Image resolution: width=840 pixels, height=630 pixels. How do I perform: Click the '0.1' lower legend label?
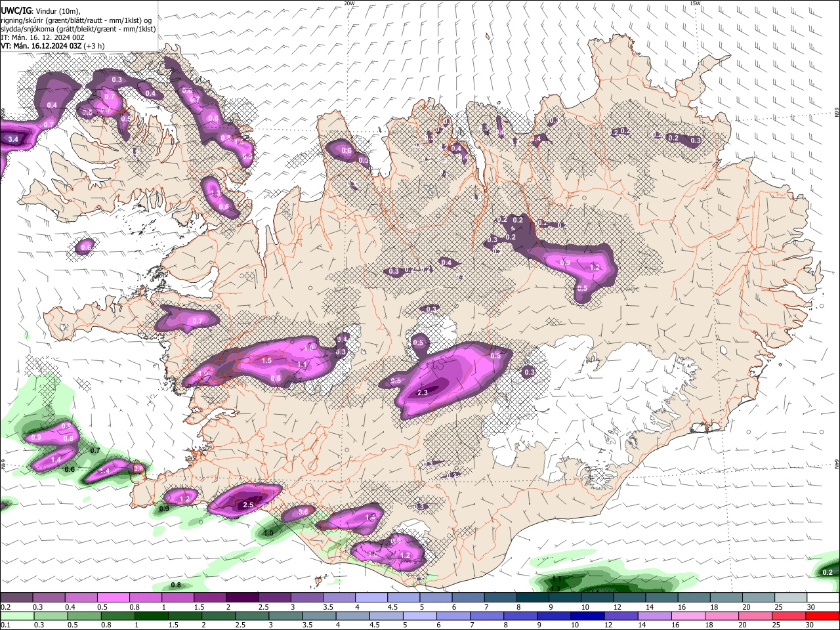coord(5,625)
